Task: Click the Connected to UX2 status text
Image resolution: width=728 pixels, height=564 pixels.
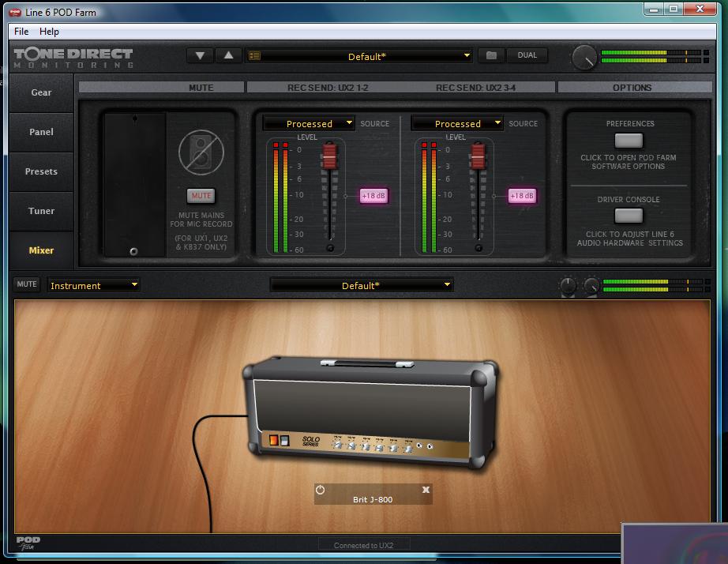Action: click(363, 545)
